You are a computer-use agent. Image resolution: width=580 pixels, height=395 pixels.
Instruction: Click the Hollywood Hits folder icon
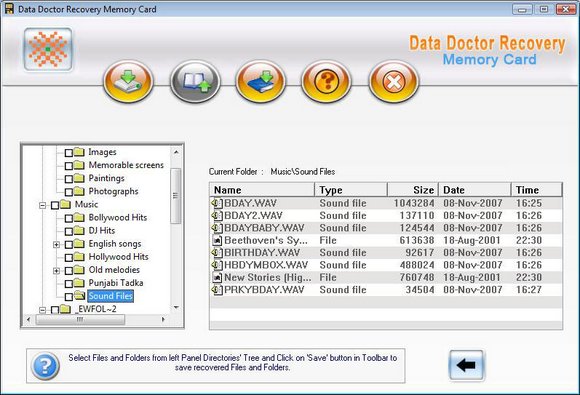79,257
